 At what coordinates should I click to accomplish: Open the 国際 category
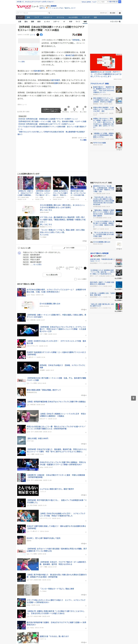pyautogui.click(x=32, y=21)
